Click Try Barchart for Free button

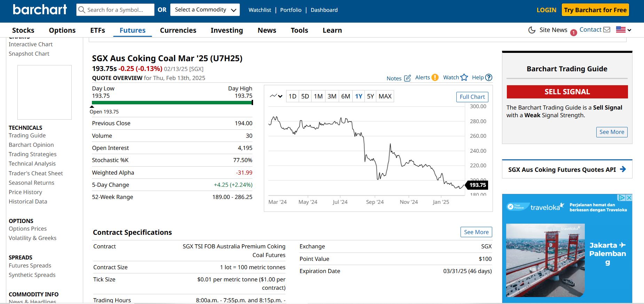(595, 10)
